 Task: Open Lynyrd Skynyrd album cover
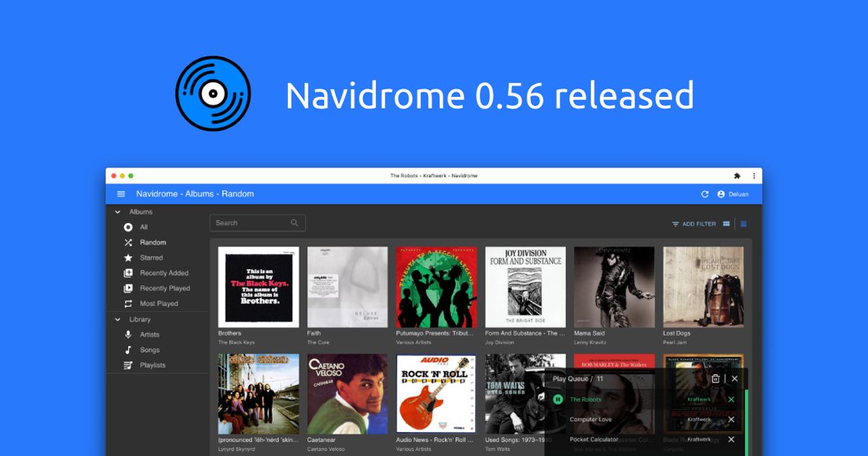[258, 394]
